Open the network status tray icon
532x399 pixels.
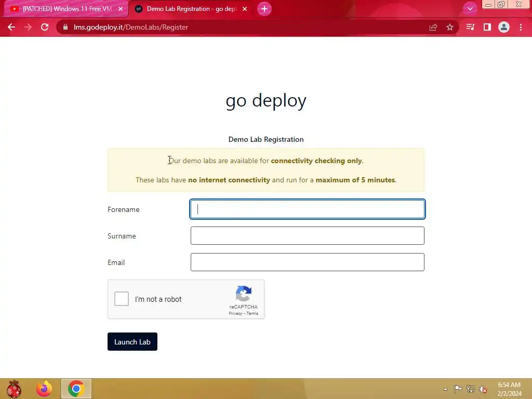tap(471, 389)
